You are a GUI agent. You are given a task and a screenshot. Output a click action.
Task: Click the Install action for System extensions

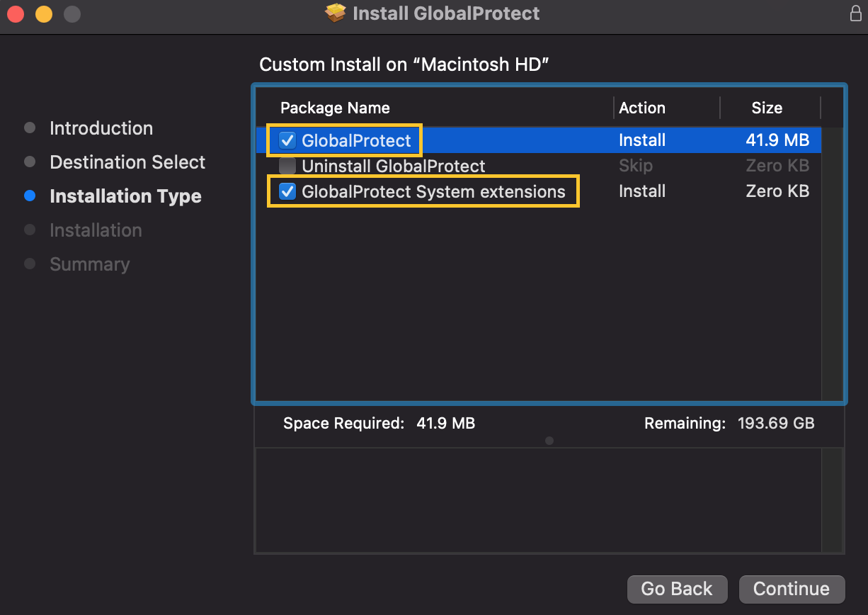pos(641,191)
